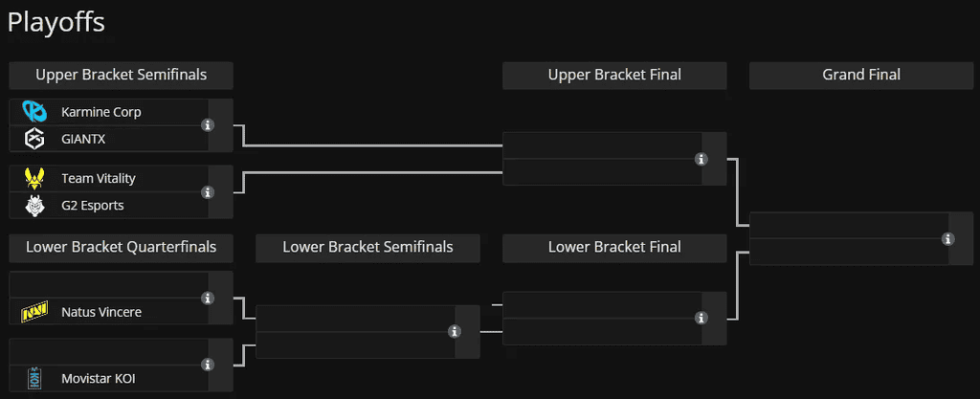This screenshot has width=980, height=399.
Task: Open info for Karmine Corp vs GIANTX match
Action: click(208, 125)
